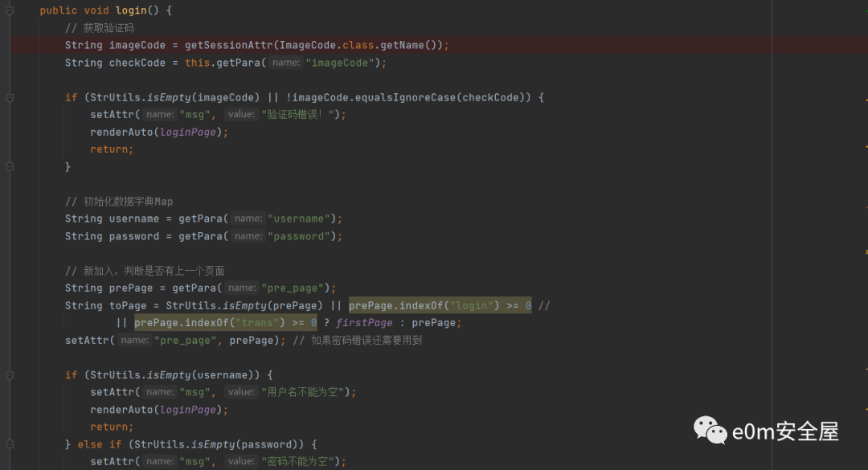Collapse the login() method fold marker
Image resolution: width=868 pixels, height=470 pixels.
coord(10,10)
